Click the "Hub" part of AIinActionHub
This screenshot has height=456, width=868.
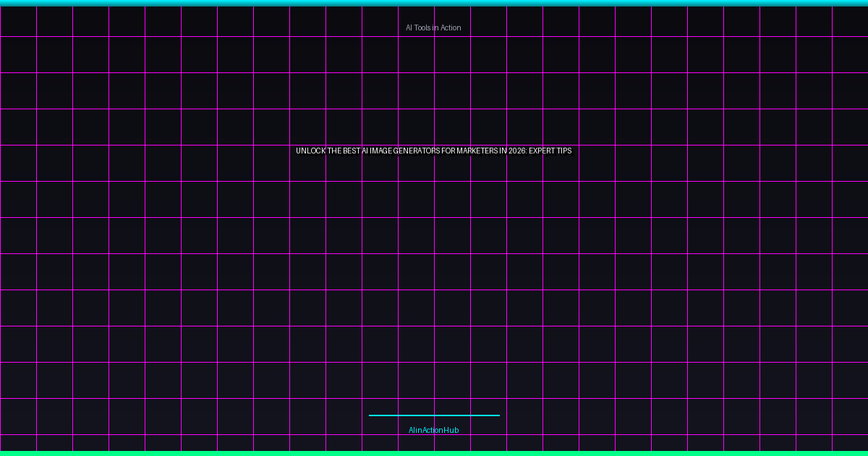pyautogui.click(x=451, y=430)
